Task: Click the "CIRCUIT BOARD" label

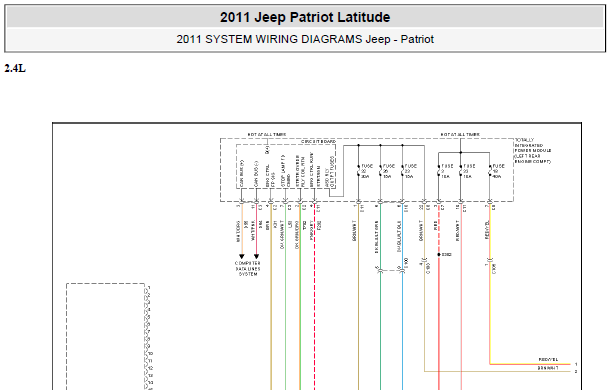Action: click(x=318, y=142)
